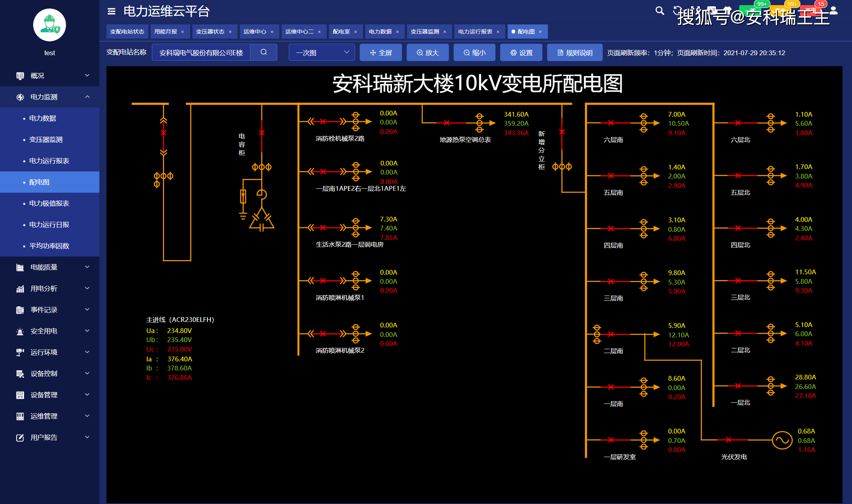Click the 运行环境 sidebar icon
852x504 pixels.
20,352
